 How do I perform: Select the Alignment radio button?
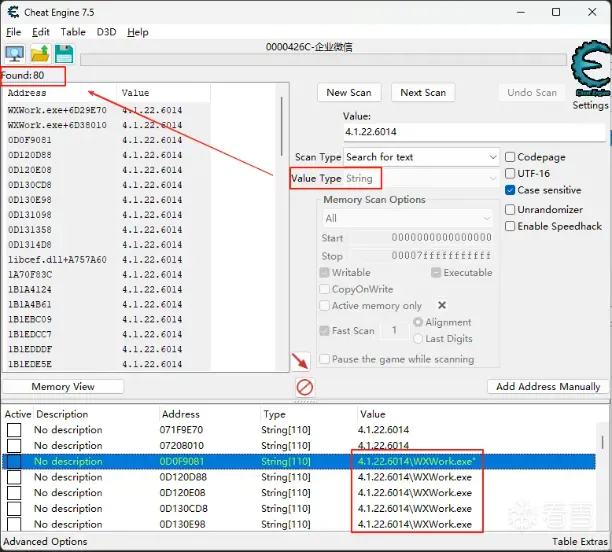(418, 322)
